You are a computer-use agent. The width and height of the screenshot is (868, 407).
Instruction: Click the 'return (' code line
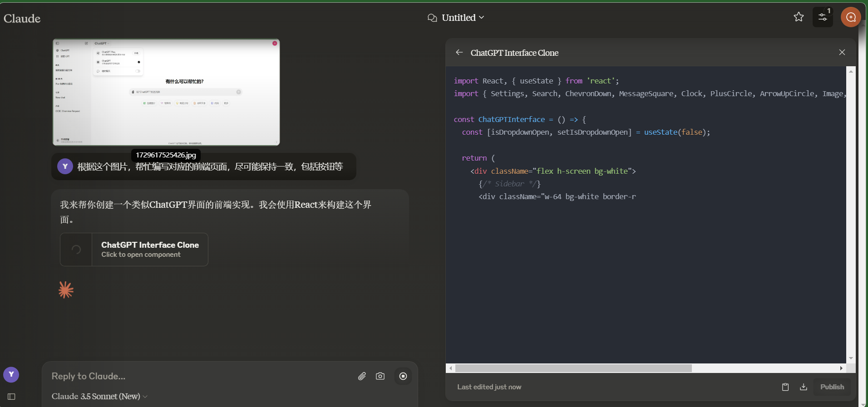478,158
